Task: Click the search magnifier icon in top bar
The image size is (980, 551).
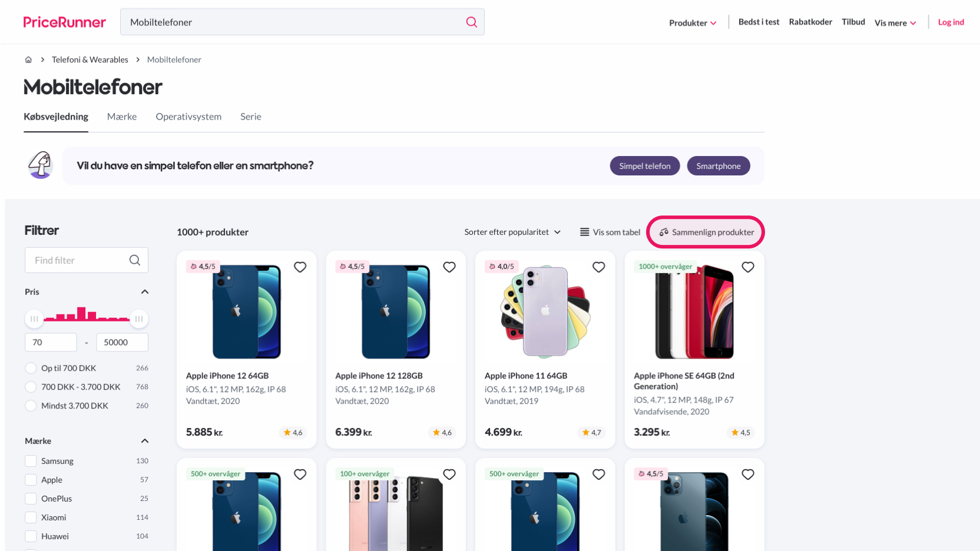Action: (471, 22)
